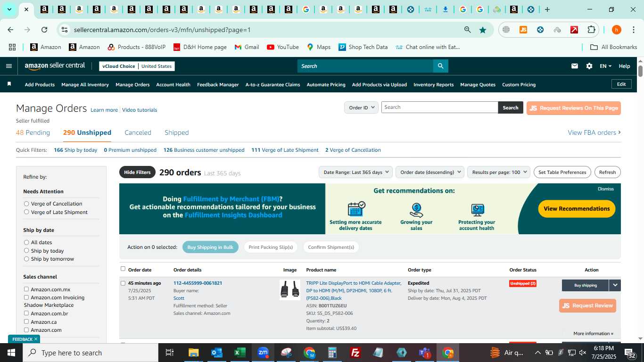Click the Seller Central search magnifier button
Screen dimensions: 644x362
tap(440, 66)
